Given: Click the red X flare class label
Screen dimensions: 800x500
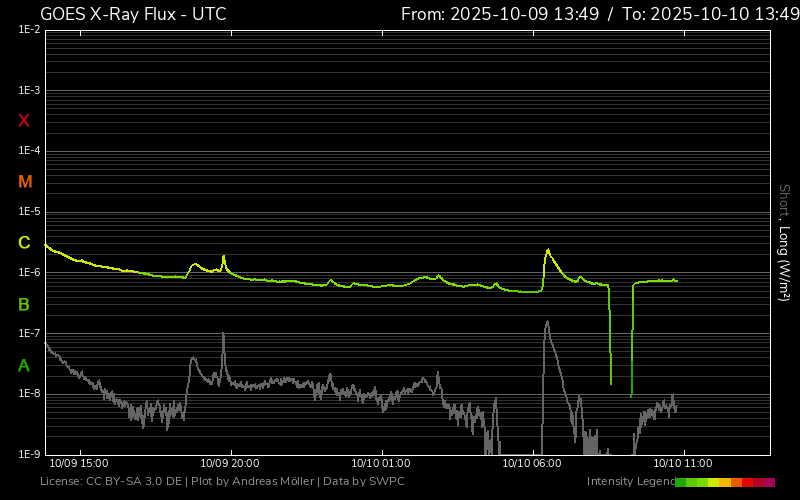Looking at the screenshot, I should [24, 121].
